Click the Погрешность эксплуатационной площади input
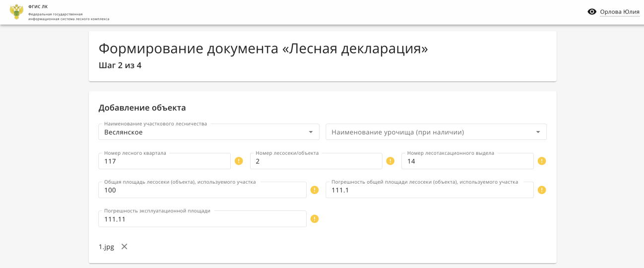The image size is (644, 268). (202, 218)
